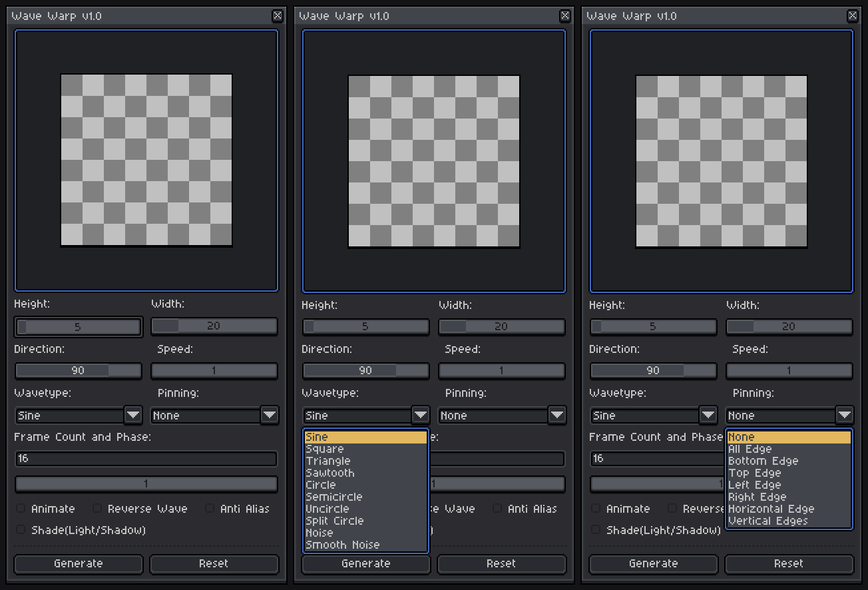Open Wavetype dropdown in left window
This screenshot has width=868, height=590.
click(x=133, y=415)
